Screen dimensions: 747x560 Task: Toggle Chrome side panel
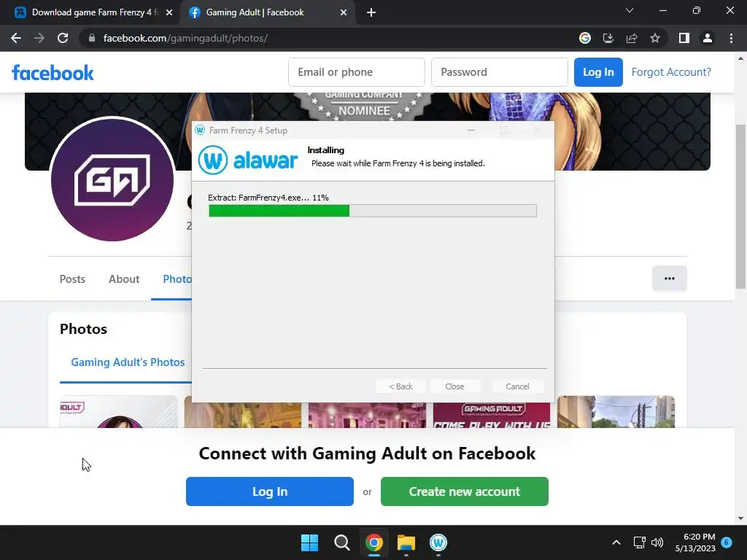pos(684,38)
